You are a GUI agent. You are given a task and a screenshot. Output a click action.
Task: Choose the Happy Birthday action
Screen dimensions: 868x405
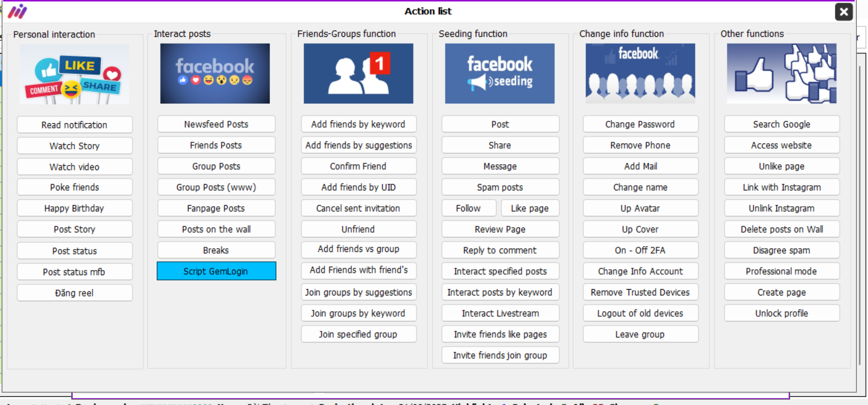75,208
